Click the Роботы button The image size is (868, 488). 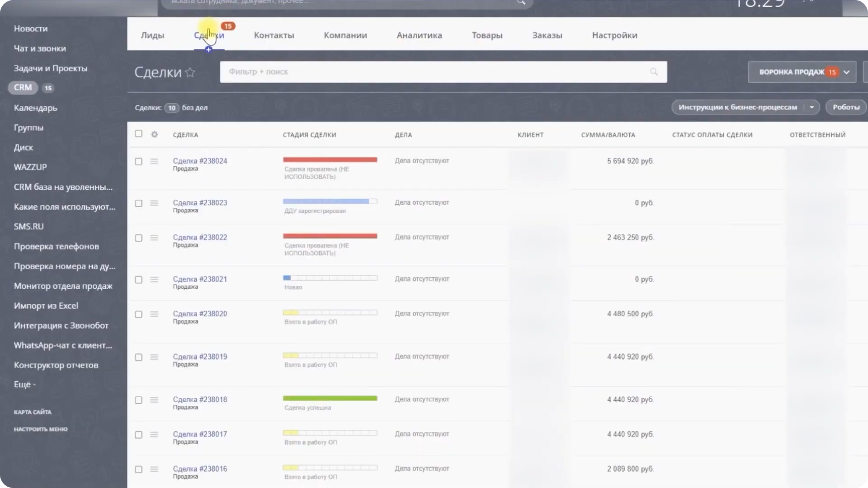[x=846, y=107]
